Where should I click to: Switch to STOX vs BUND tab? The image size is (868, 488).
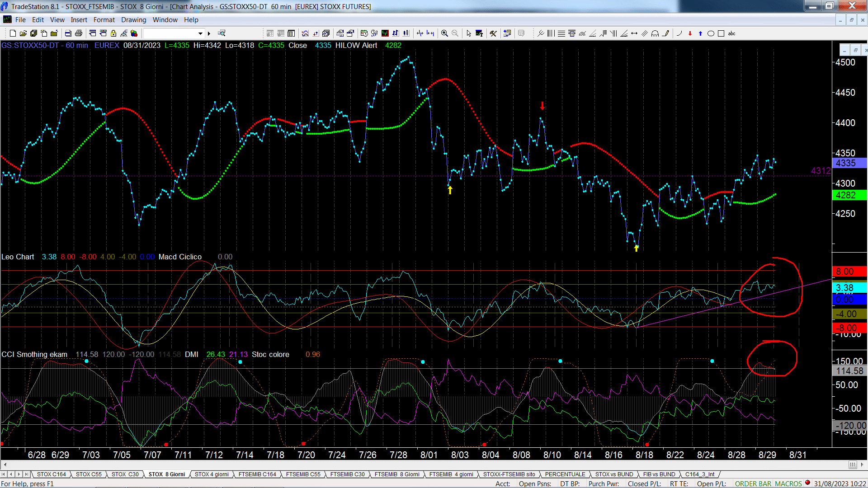(x=614, y=474)
